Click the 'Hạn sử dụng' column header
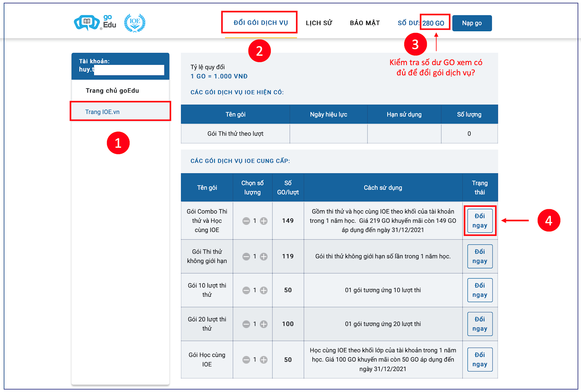 coord(404,114)
